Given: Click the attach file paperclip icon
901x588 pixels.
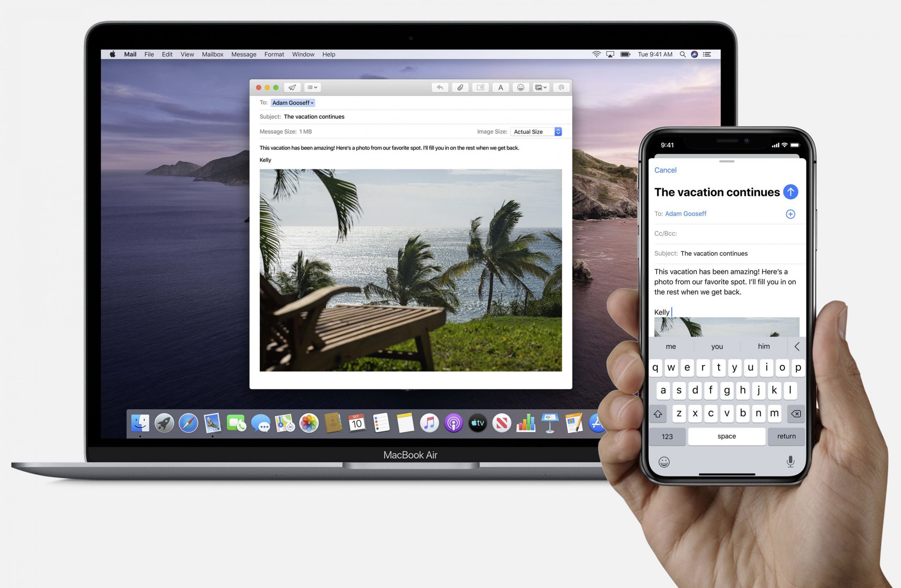Looking at the screenshot, I should tap(460, 87).
